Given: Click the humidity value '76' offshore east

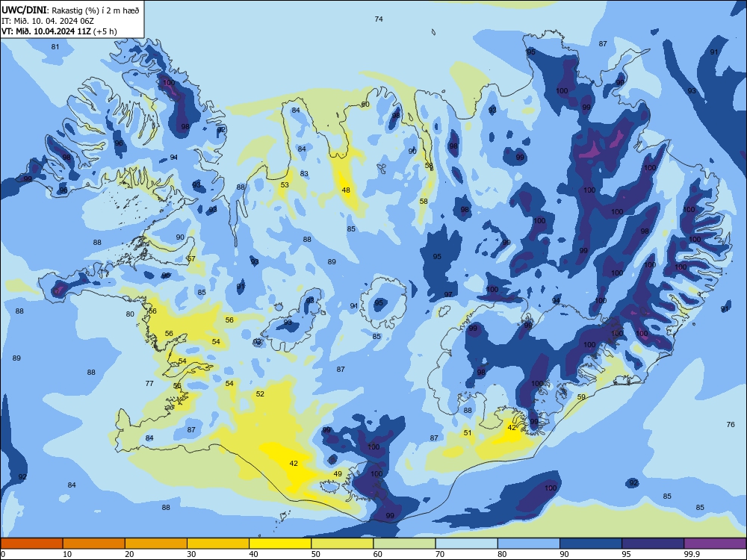Looking at the screenshot, I should coord(731,424).
